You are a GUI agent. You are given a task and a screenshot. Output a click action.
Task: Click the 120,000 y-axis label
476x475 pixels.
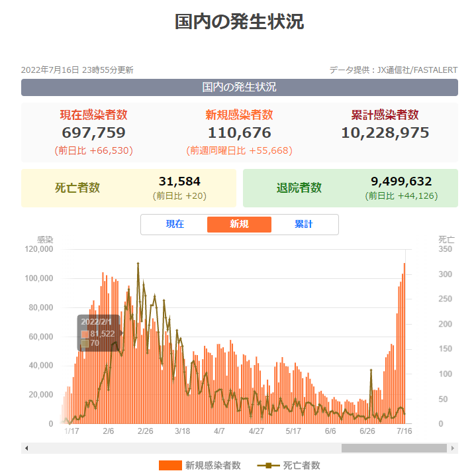coord(39,249)
